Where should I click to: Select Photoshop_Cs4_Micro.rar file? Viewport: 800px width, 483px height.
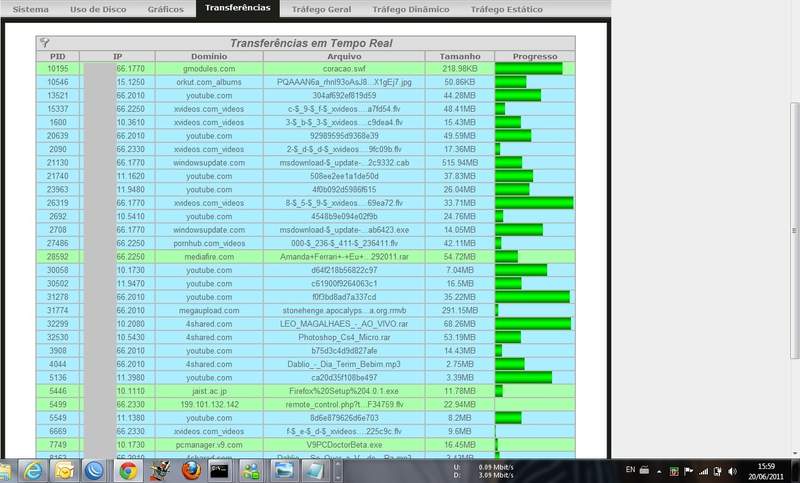pos(344,337)
